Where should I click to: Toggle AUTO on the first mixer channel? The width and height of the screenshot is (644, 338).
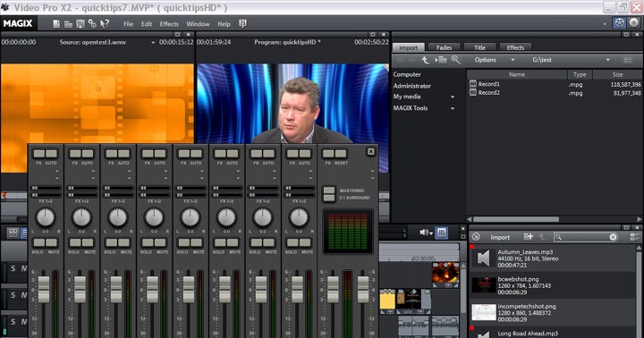[51, 154]
